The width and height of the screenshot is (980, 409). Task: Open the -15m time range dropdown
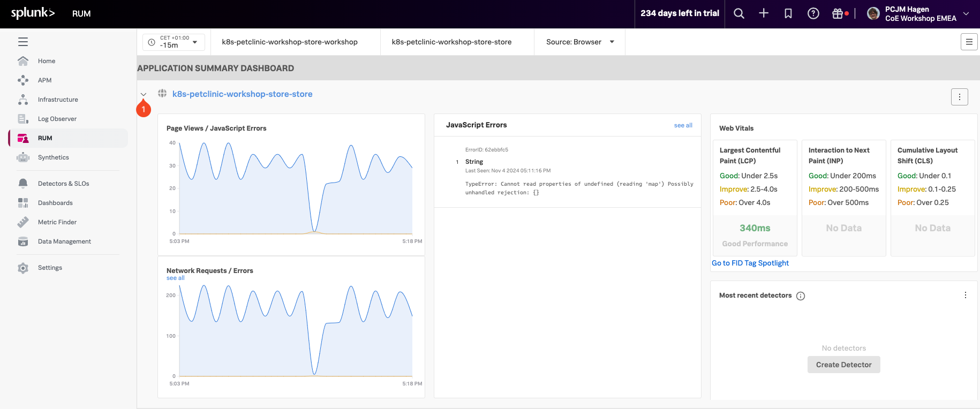174,42
